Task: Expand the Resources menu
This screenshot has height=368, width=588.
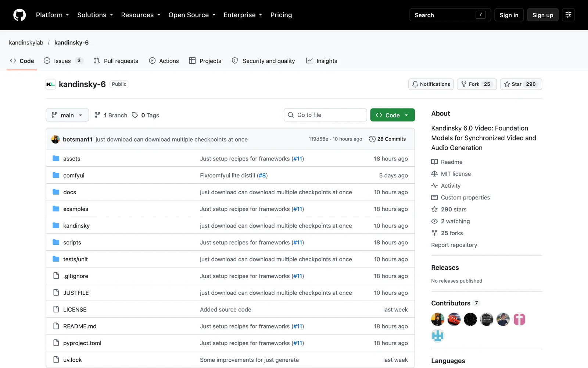Action: pos(141,15)
